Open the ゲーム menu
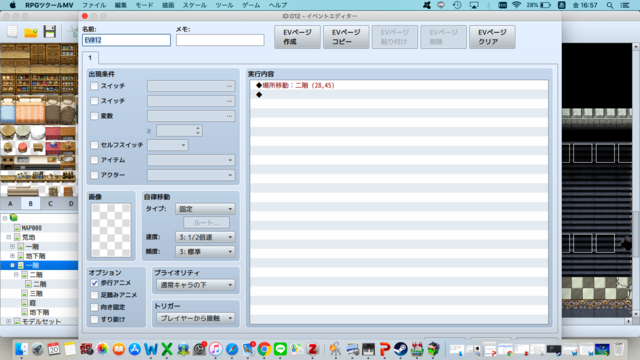The width and height of the screenshot is (640, 360). click(251, 5)
